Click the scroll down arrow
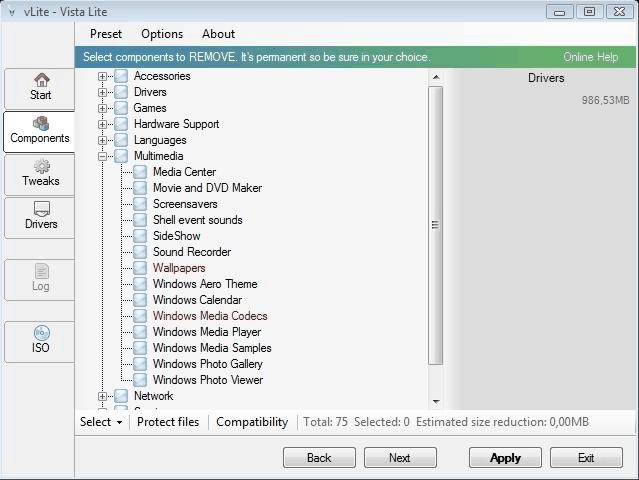The image size is (639, 480). pos(436,402)
